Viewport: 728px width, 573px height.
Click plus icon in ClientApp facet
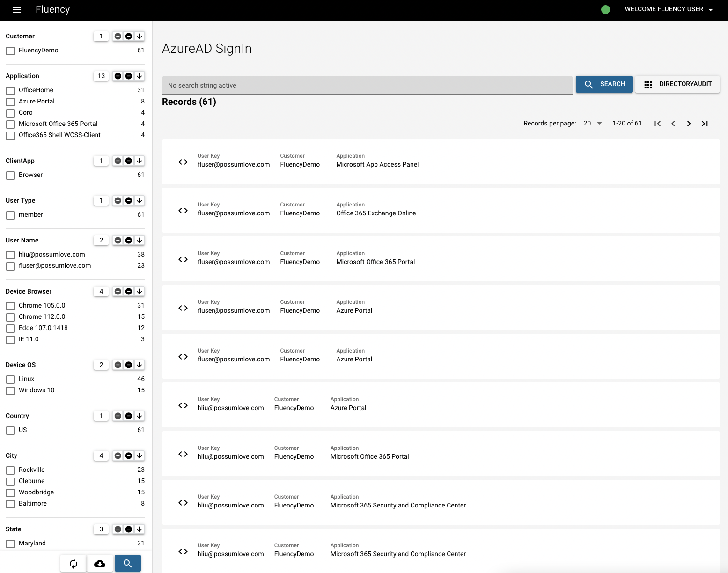118,161
